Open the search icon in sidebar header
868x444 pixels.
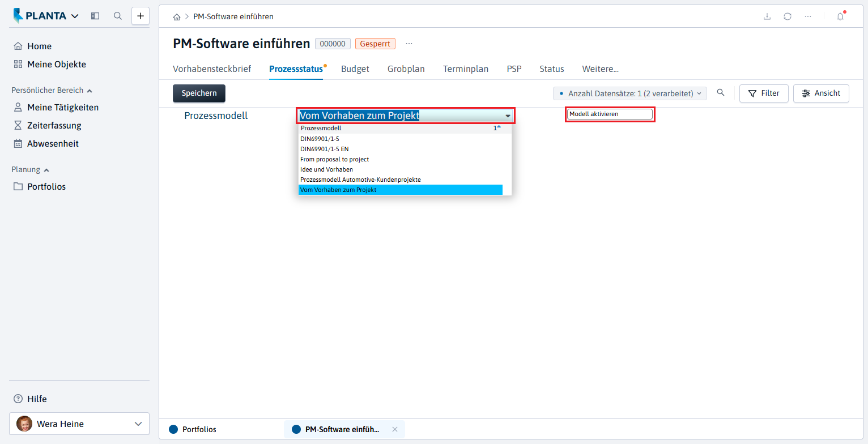tap(118, 16)
